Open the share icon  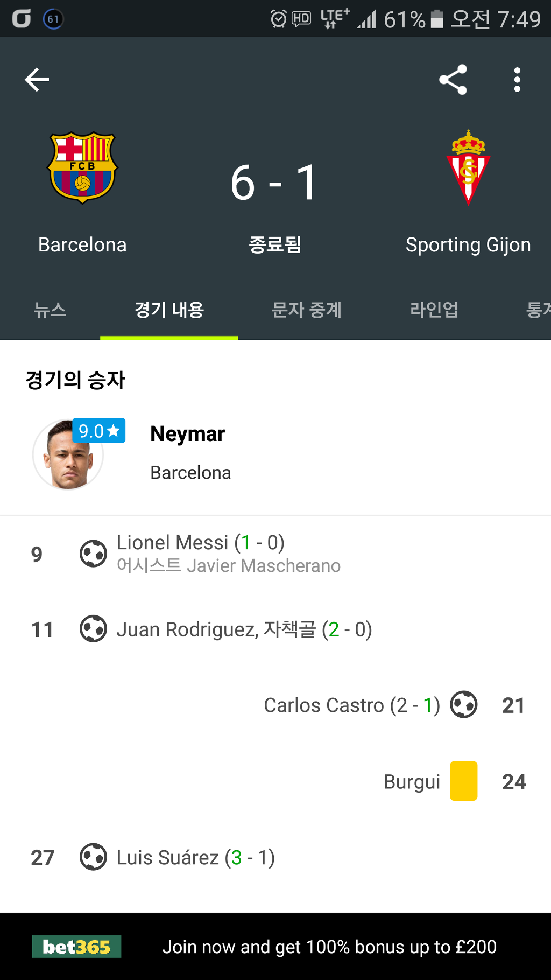(453, 80)
